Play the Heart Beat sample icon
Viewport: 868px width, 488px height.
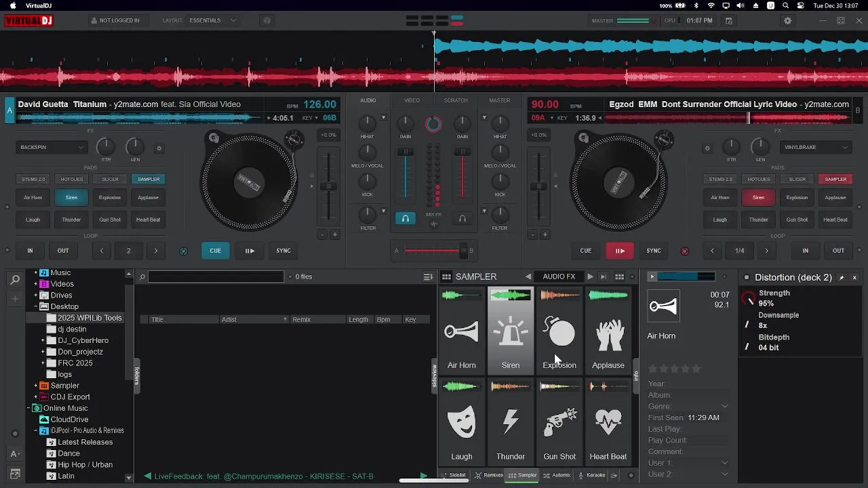(608, 423)
